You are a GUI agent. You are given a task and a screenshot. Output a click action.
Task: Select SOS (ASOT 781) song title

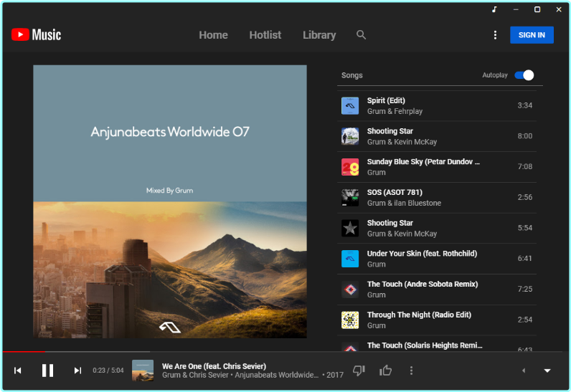395,192
